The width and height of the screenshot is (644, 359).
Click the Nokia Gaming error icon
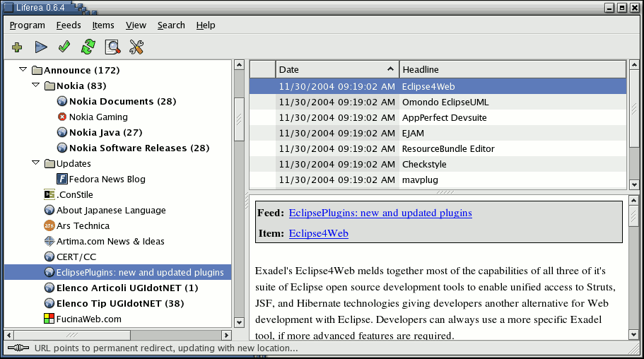(62, 117)
